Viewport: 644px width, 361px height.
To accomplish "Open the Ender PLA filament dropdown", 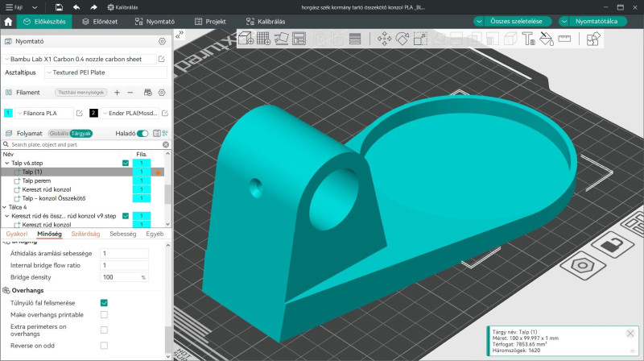I will point(130,113).
